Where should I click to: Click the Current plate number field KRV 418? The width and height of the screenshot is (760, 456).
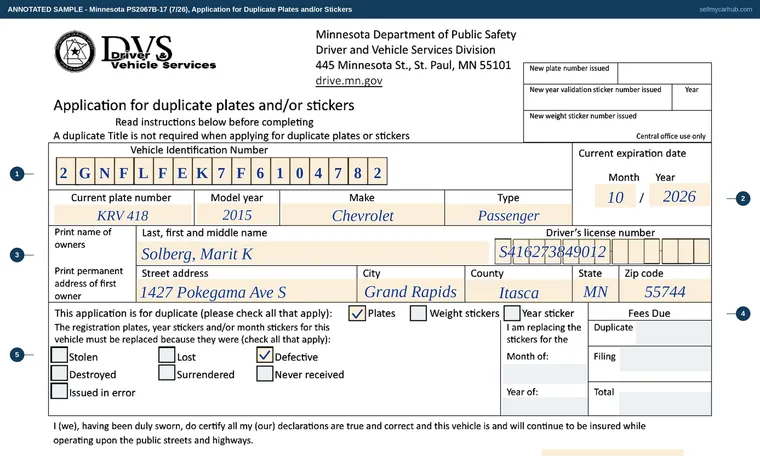(123, 215)
